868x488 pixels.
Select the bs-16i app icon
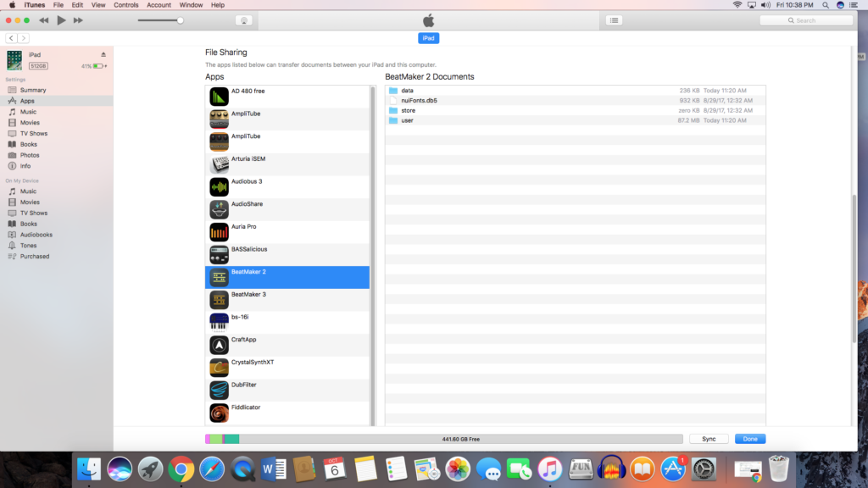(x=219, y=323)
